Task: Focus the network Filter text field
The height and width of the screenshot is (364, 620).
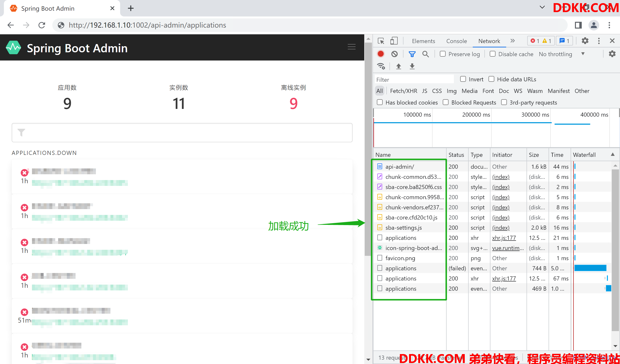Action: (x=414, y=79)
